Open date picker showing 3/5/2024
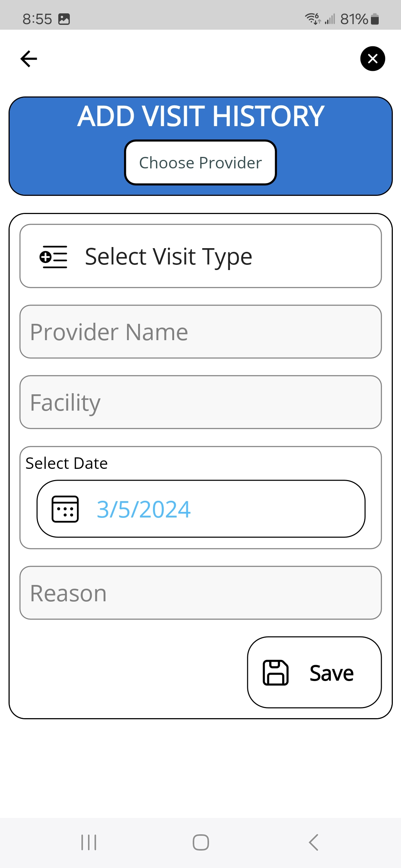The image size is (401, 868). (200, 509)
